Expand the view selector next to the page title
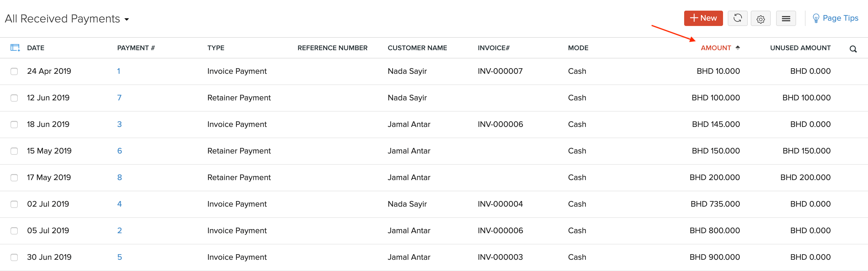 (127, 19)
